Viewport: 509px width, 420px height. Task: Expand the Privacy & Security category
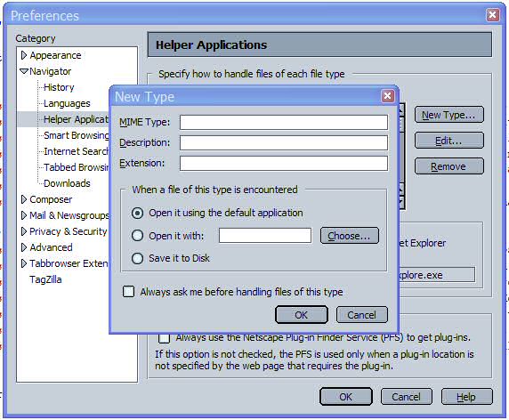(24, 231)
